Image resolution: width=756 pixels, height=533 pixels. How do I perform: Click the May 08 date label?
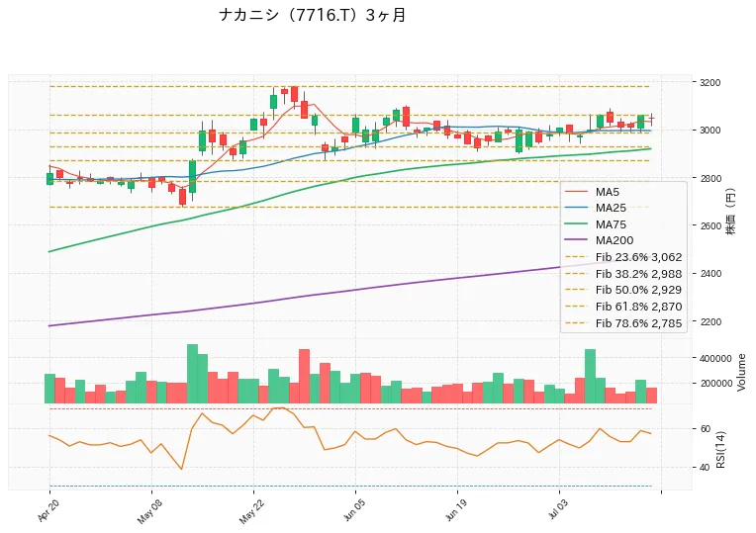point(149,511)
